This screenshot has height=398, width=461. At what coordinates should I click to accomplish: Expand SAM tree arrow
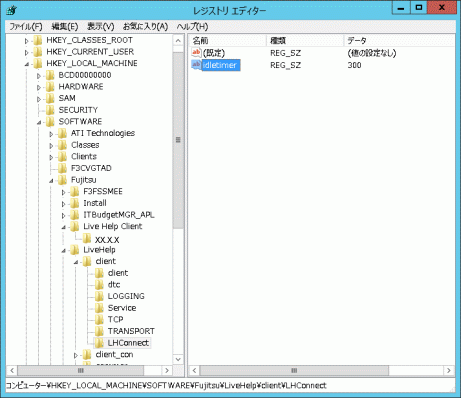pos(39,99)
